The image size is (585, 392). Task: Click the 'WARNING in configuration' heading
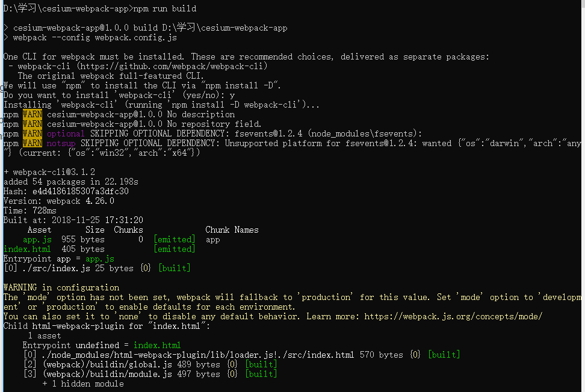(x=61, y=287)
